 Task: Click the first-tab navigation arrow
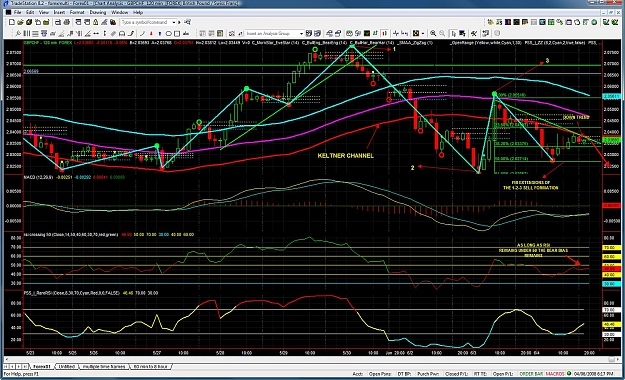(x=7, y=366)
